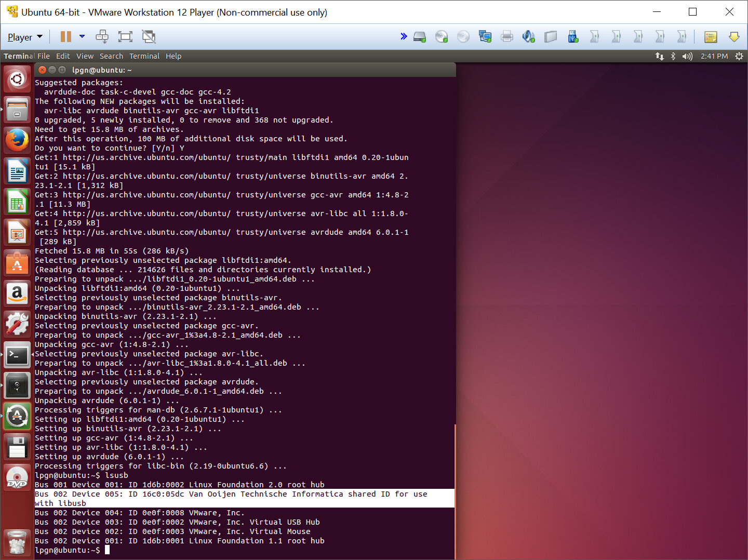
Task: Toggle Unity mode icon
Action: [149, 36]
